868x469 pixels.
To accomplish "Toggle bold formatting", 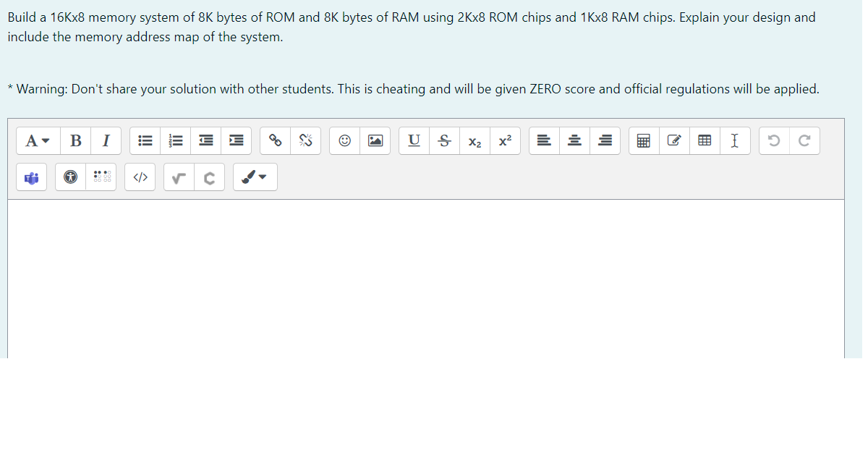I will [x=76, y=140].
